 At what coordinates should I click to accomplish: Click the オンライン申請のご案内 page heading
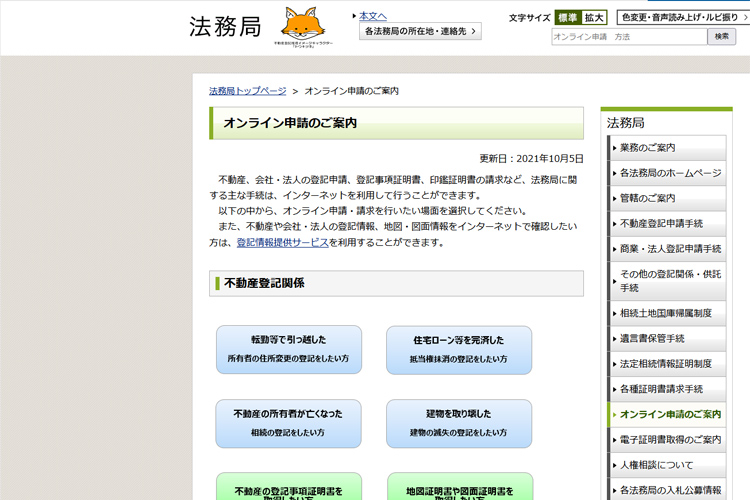396,123
